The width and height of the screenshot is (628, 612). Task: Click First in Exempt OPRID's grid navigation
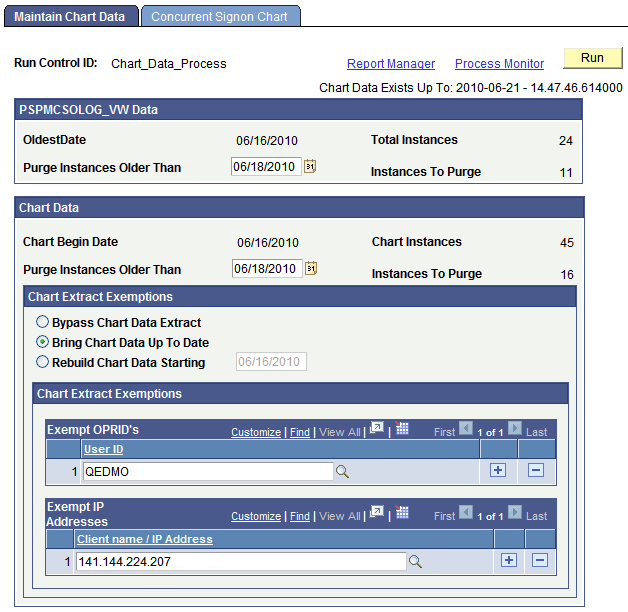(445, 432)
